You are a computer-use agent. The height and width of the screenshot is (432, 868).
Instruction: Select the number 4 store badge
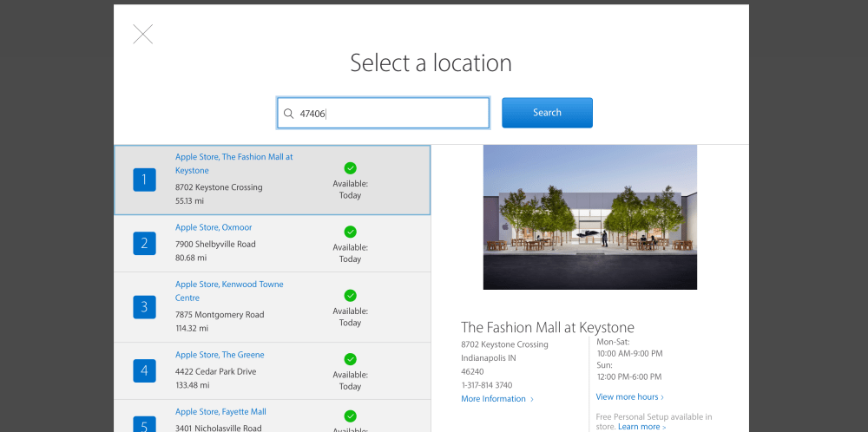(x=144, y=370)
